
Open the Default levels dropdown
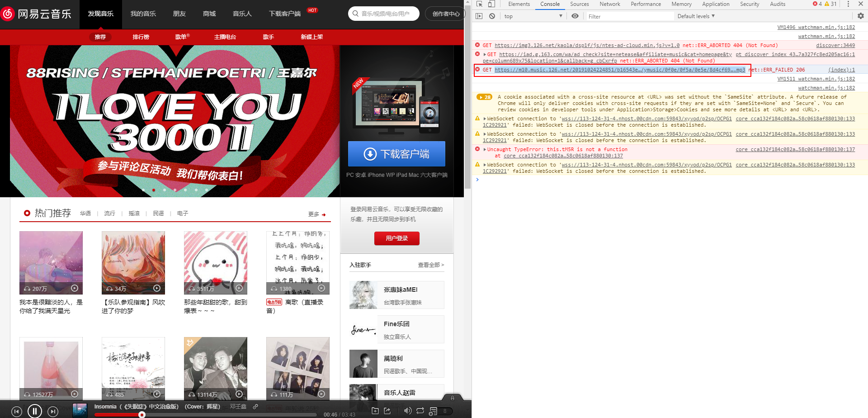(696, 16)
